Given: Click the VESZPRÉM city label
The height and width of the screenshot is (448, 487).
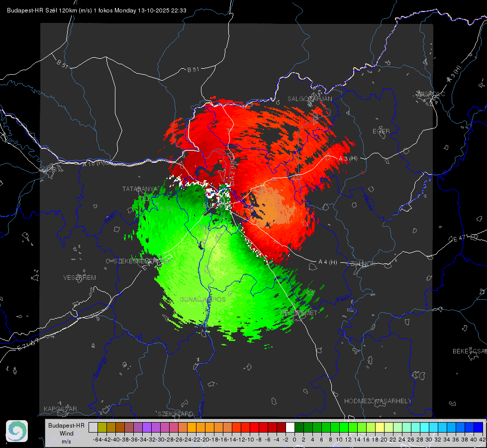Looking at the screenshot, I should (80, 277).
